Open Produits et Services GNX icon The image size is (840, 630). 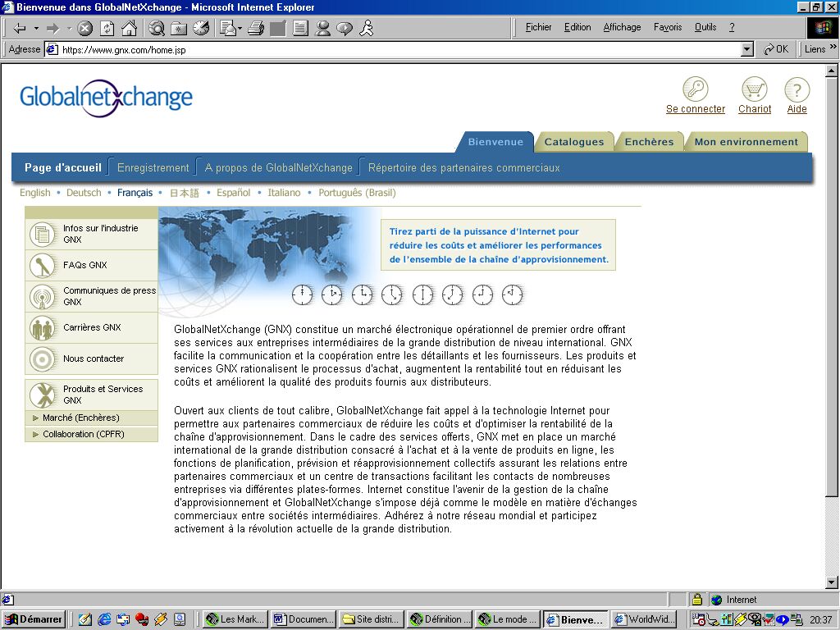43,395
